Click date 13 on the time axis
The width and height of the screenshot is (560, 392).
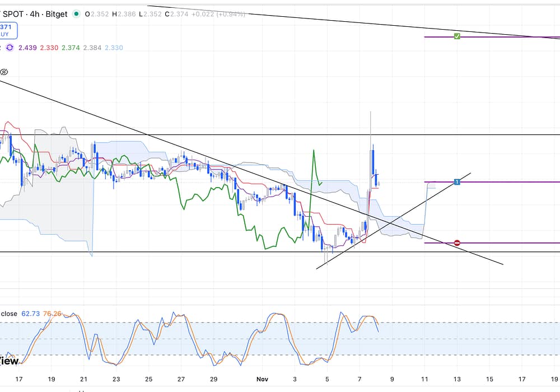pyautogui.click(x=457, y=379)
